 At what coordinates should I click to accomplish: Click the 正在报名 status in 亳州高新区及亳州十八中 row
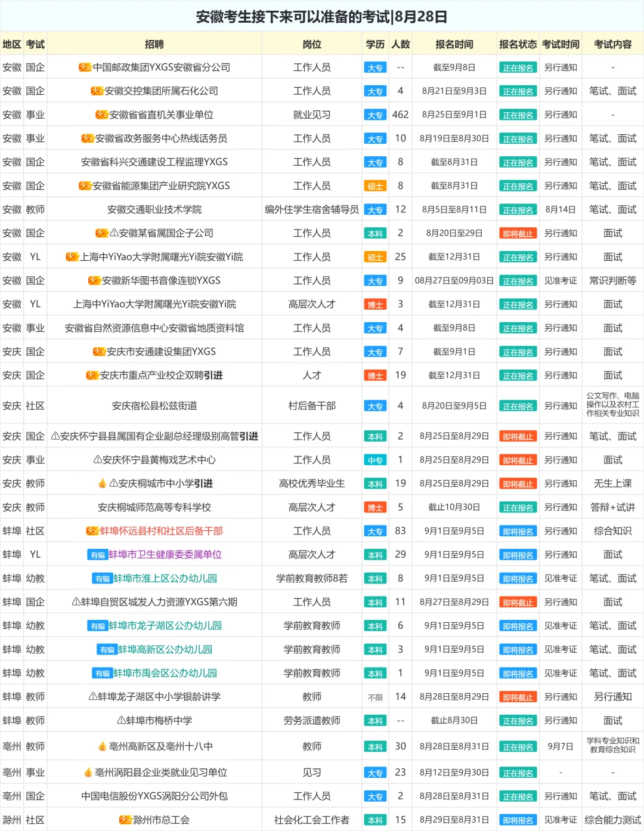(518, 747)
